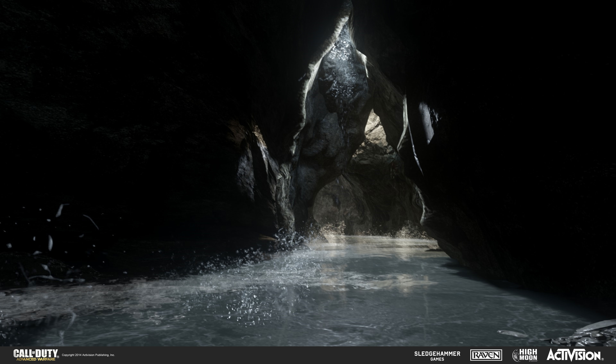Click the Raven logo
The height and width of the screenshot is (364, 616).
click(x=486, y=355)
